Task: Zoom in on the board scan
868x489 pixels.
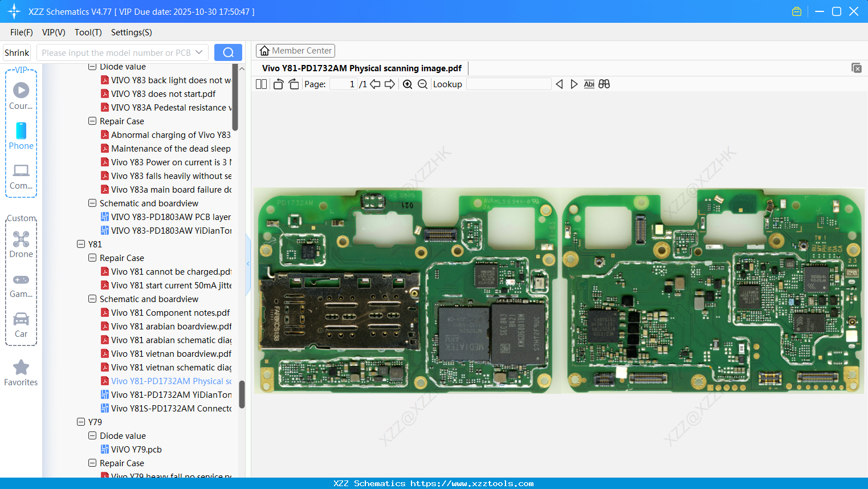Action: pyautogui.click(x=407, y=84)
